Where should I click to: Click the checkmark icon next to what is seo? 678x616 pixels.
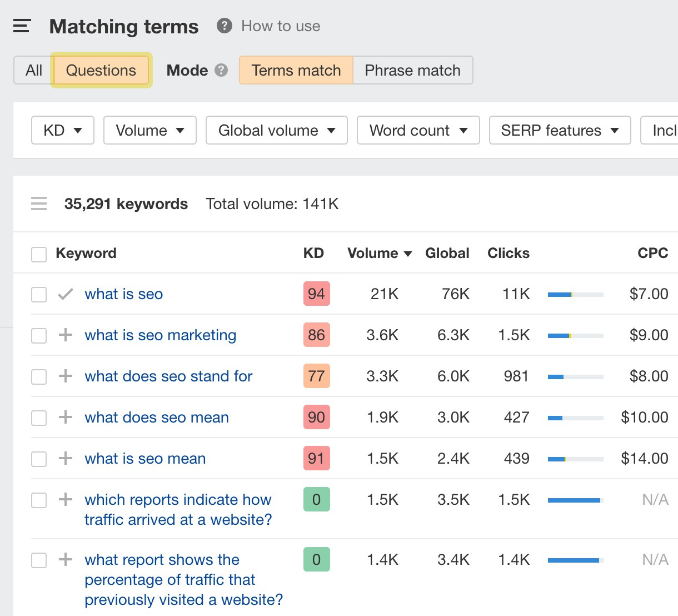[x=65, y=294]
